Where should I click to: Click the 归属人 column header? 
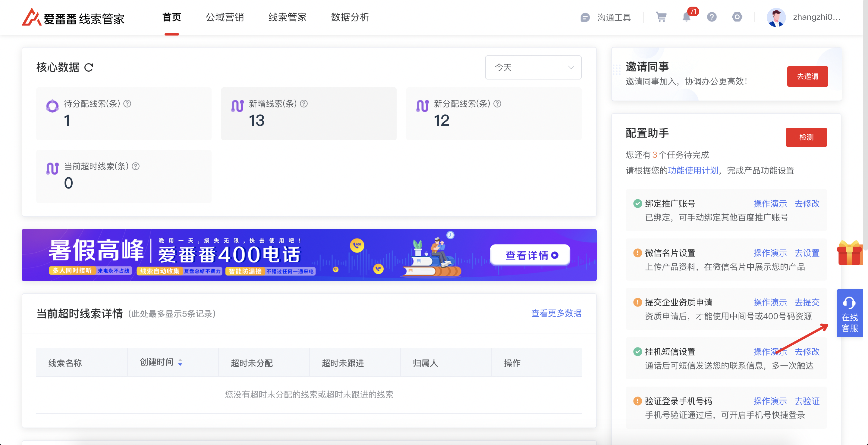(425, 363)
